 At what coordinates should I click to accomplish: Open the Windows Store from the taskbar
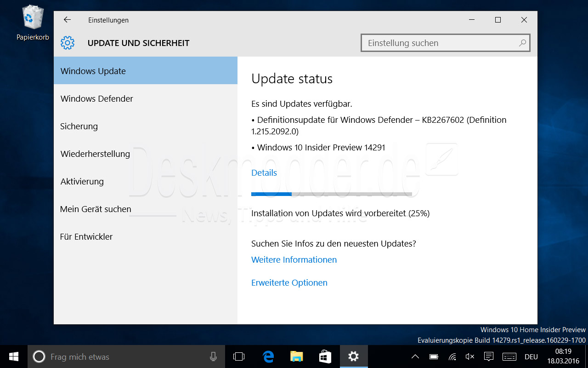click(x=325, y=356)
